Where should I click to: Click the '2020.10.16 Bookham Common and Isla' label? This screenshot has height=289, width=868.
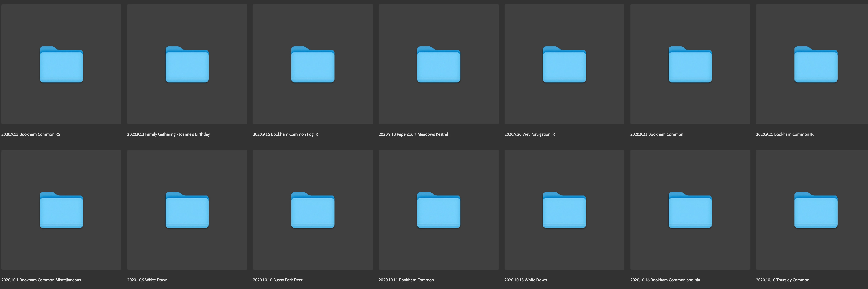pyautogui.click(x=665, y=280)
